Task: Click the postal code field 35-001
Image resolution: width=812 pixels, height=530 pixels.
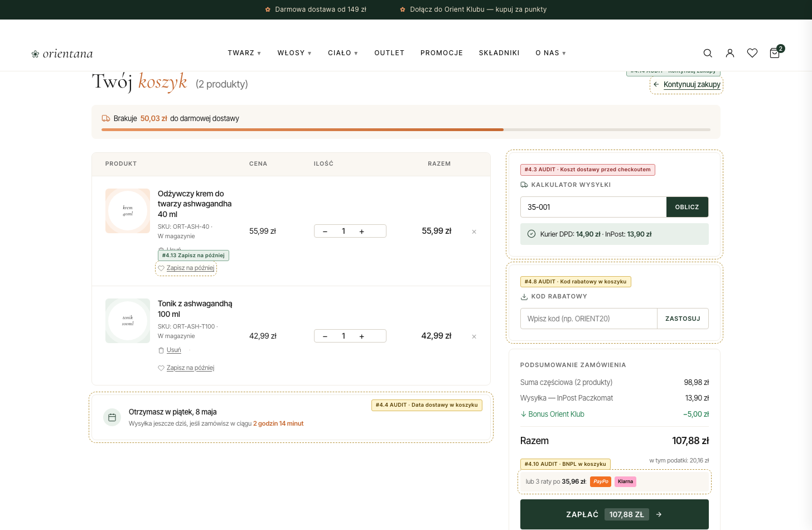Action: pos(593,207)
